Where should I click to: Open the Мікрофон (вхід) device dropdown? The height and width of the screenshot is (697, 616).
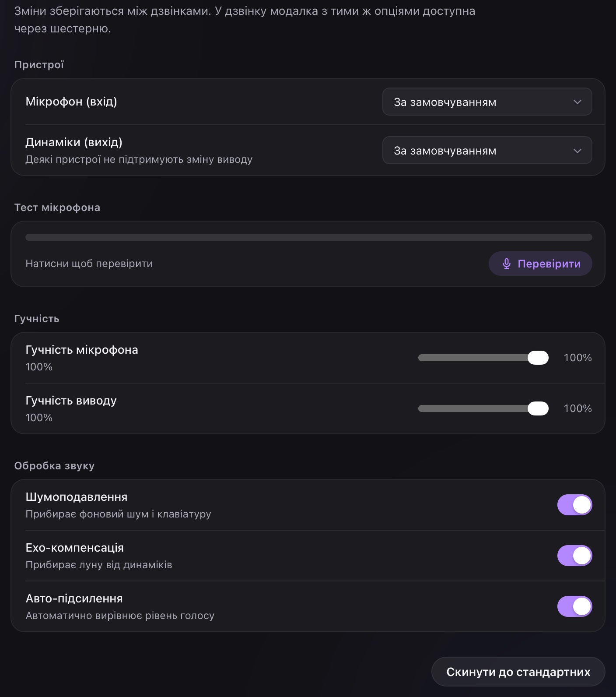point(487,102)
